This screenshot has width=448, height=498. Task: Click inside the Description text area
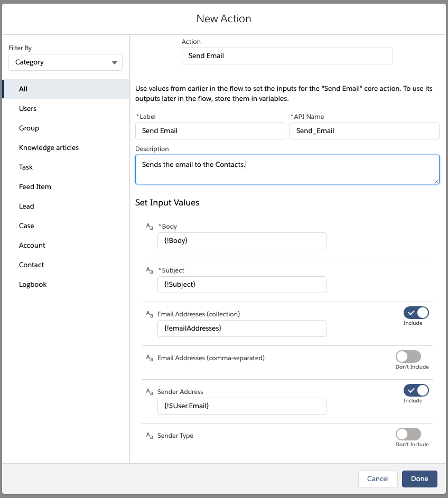click(x=287, y=170)
